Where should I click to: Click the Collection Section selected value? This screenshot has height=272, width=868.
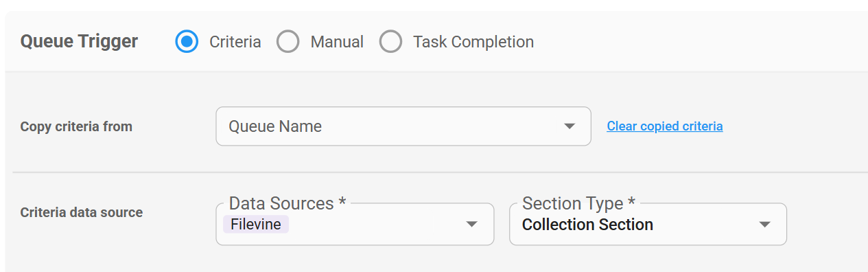click(x=587, y=225)
